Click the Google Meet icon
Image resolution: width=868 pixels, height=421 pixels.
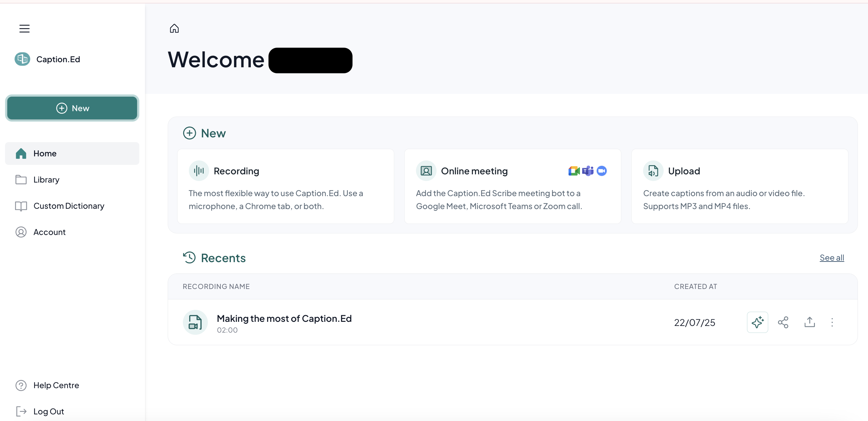coord(574,171)
